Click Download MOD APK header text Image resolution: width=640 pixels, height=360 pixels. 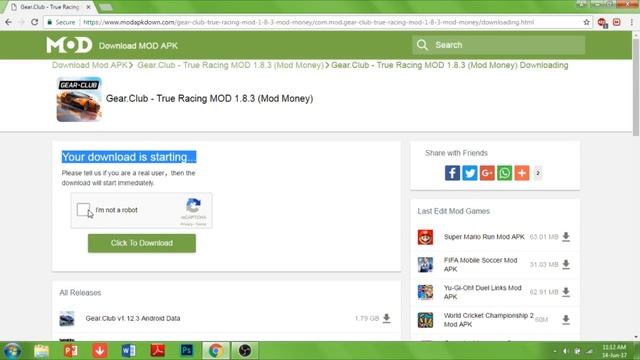pos(138,46)
